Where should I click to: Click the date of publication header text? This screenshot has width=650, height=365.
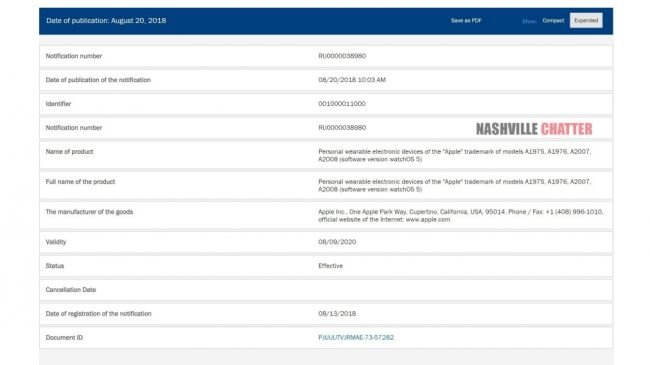[x=106, y=20]
